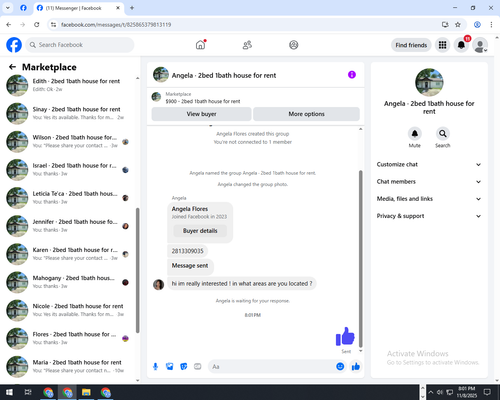The height and width of the screenshot is (400, 500).
Task: Open the account profile avatar menu
Action: (480, 45)
